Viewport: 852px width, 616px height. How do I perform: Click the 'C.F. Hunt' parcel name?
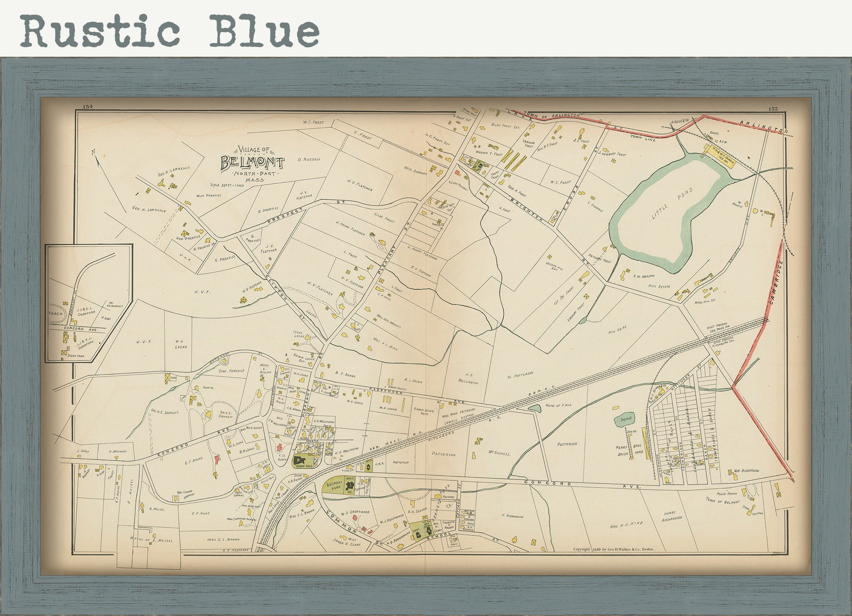click(201, 513)
